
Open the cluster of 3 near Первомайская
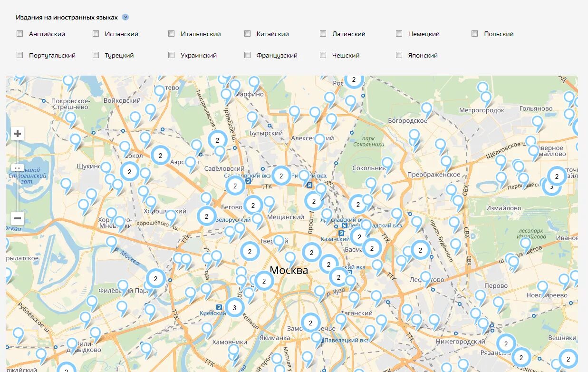(551, 187)
